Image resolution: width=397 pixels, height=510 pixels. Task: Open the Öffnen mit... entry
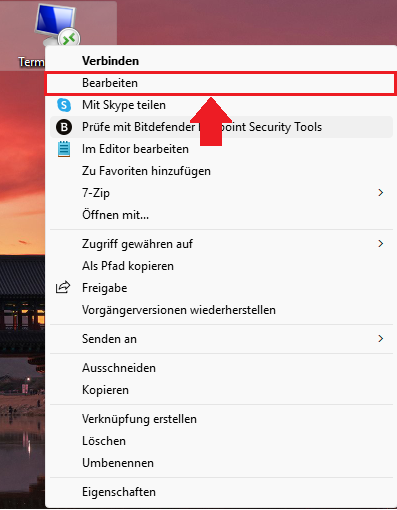click(115, 215)
